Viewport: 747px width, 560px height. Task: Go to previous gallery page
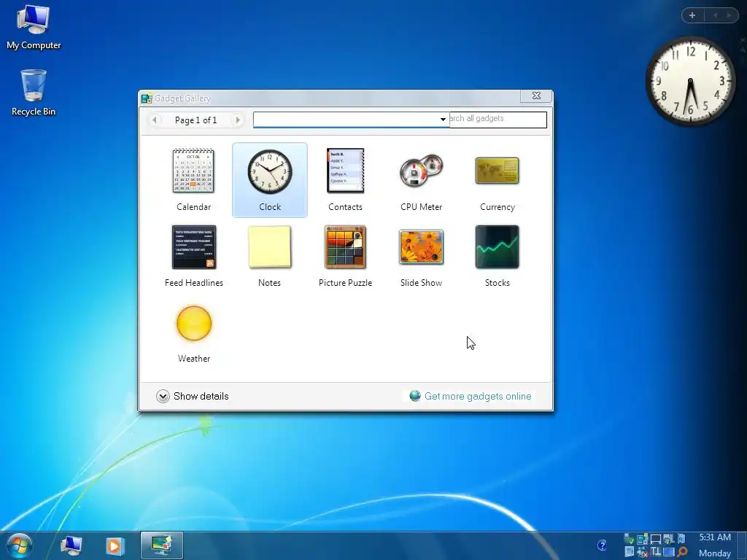pos(155,120)
